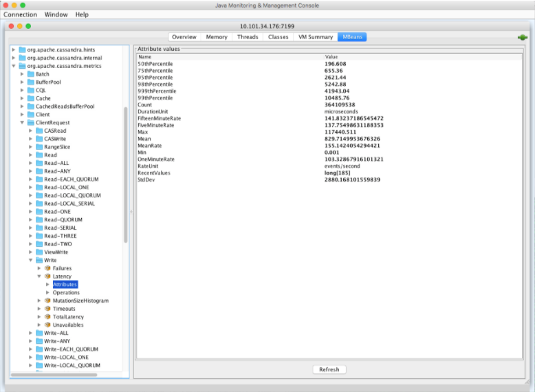The image size is (535, 392).
Task: Click the Name column header
Action: click(x=230, y=57)
